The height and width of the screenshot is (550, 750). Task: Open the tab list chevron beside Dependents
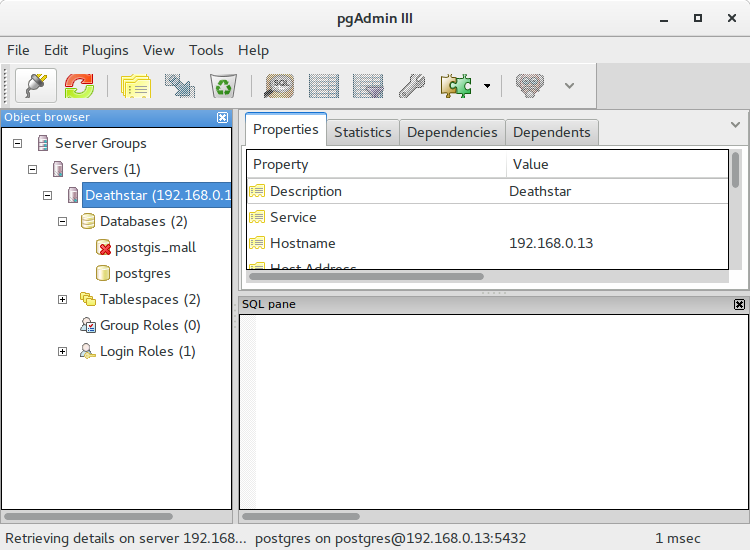(x=736, y=125)
